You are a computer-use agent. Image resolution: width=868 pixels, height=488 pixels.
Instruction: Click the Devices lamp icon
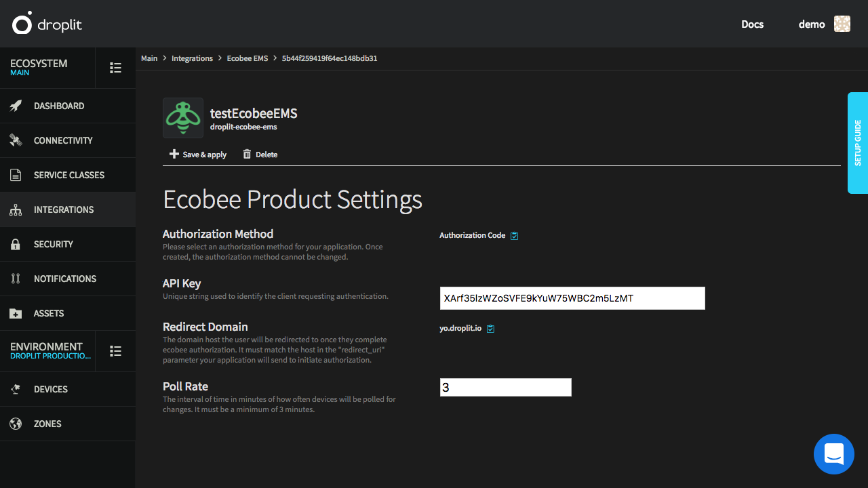click(16, 389)
